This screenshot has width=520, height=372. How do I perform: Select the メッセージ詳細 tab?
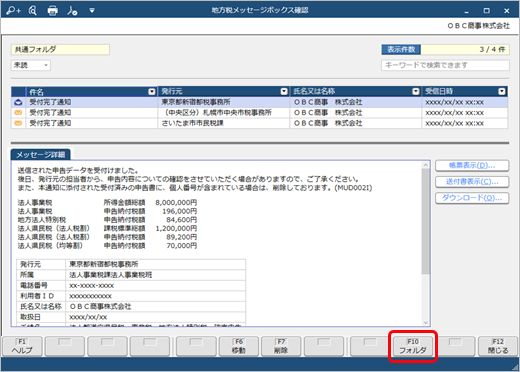coord(41,155)
